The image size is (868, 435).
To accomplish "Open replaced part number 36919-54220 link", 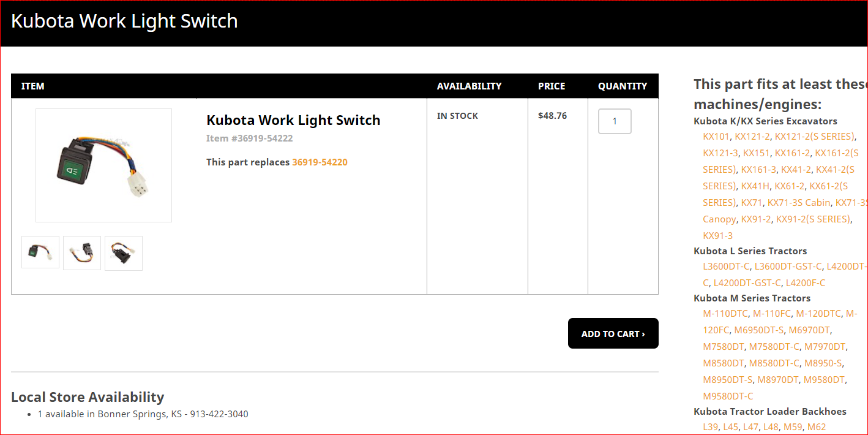I will click(320, 162).
